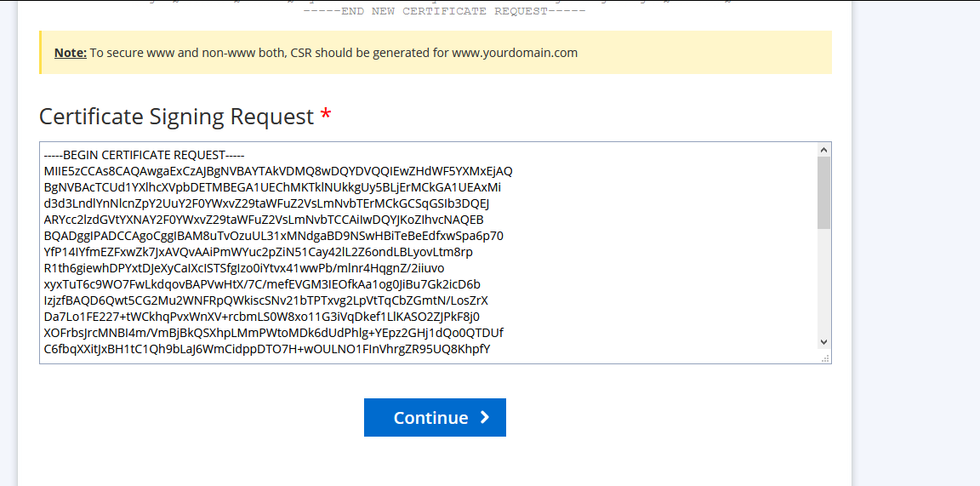Set cursor in line starting BQADggIPADCC
This screenshot has height=486, width=980.
click(274, 236)
